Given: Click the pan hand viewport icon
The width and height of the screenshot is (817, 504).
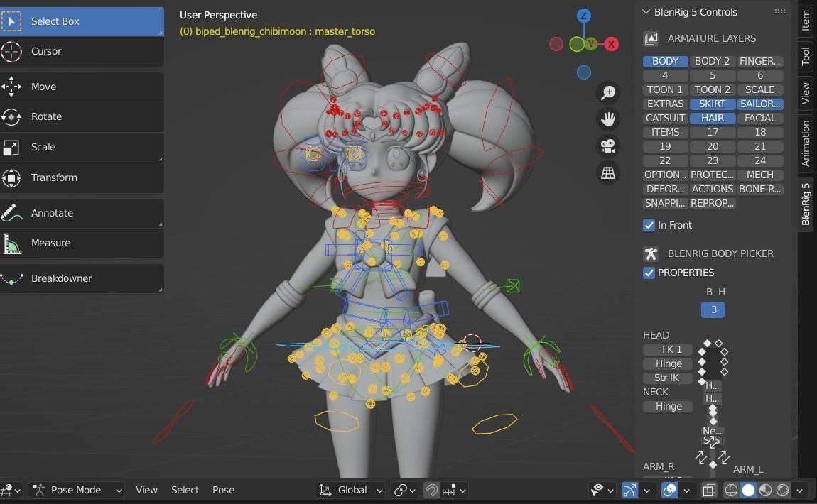Looking at the screenshot, I should 608,119.
